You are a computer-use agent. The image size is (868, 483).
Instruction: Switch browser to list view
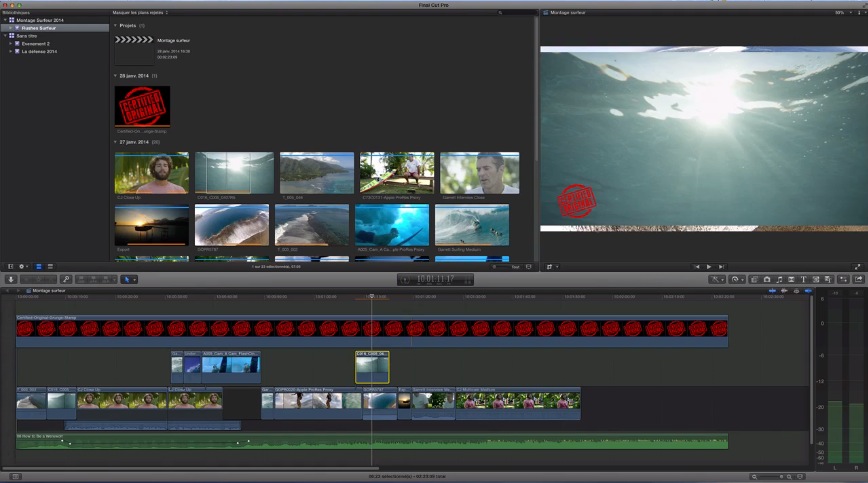50,267
